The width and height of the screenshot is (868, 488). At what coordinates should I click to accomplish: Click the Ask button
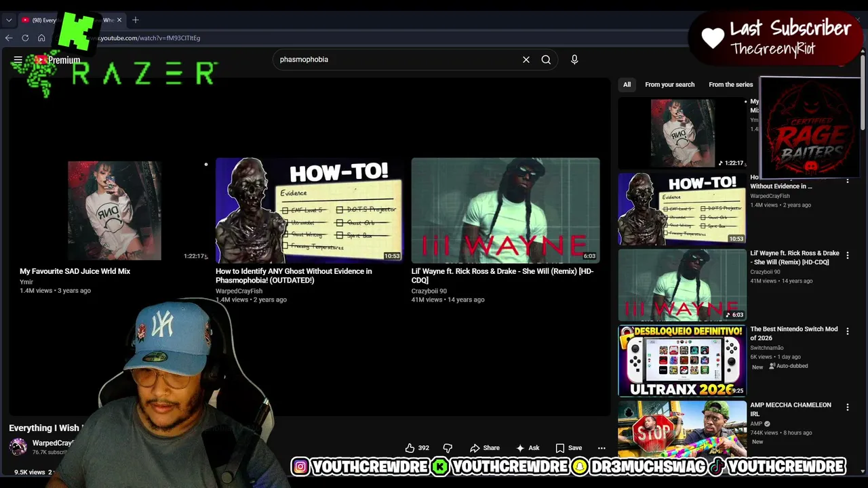tap(528, 448)
